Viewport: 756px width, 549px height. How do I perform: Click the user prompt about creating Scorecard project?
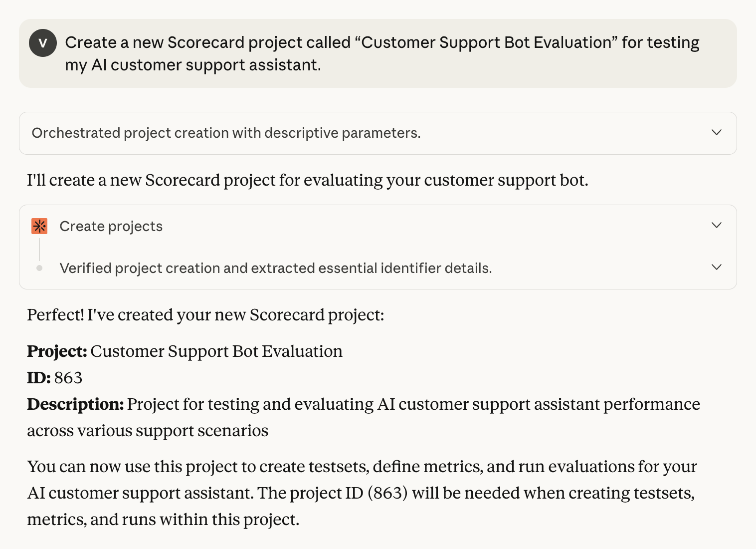point(382,53)
